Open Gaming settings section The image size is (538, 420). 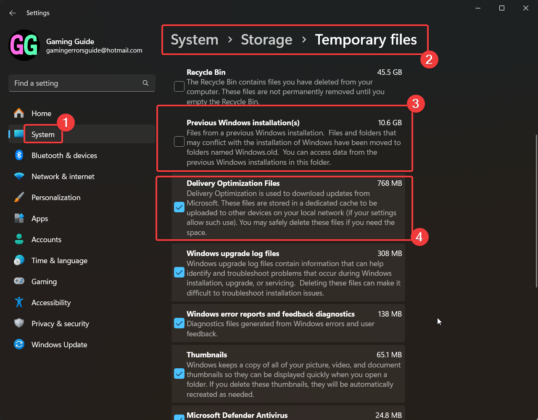point(82,281)
